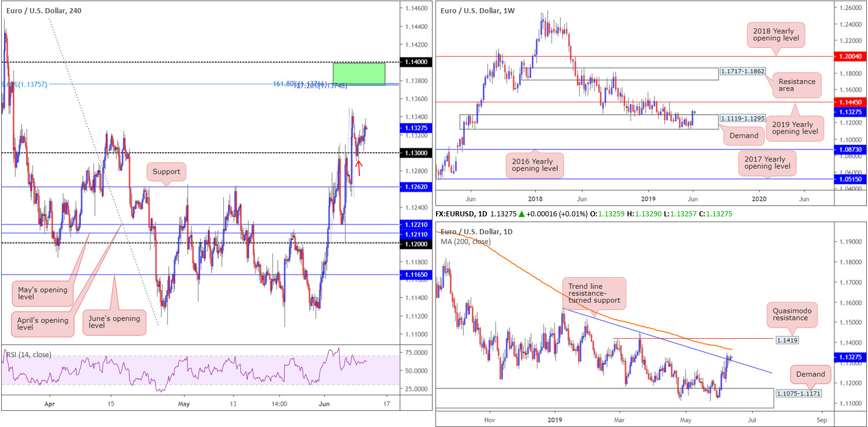Screen dimensions: 868x427
Task: Click the 1.13275 price tag on the daily chart
Action: pos(850,357)
